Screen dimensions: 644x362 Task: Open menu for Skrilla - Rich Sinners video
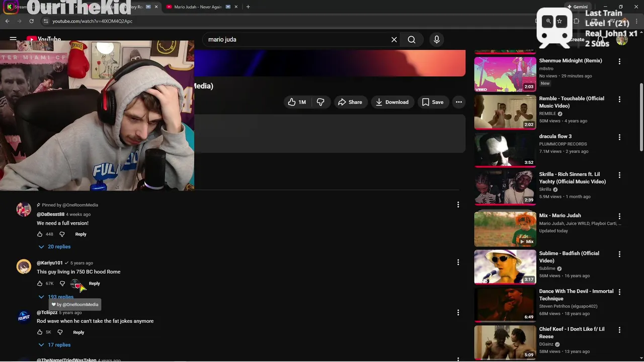tap(619, 175)
